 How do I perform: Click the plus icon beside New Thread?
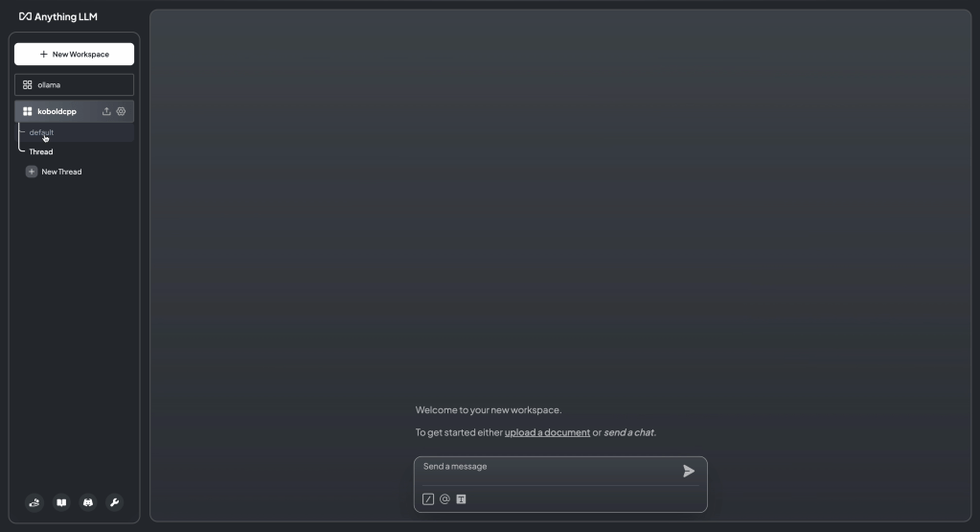32,172
